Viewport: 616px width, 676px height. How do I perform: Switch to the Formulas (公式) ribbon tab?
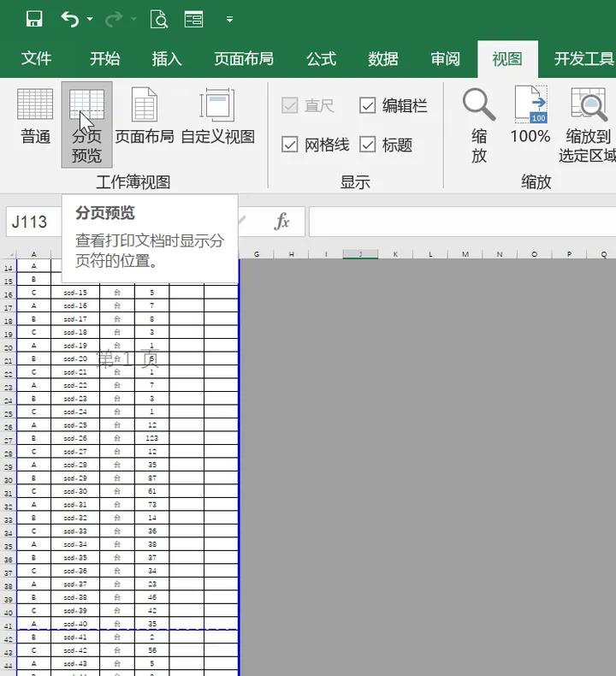pos(321,59)
